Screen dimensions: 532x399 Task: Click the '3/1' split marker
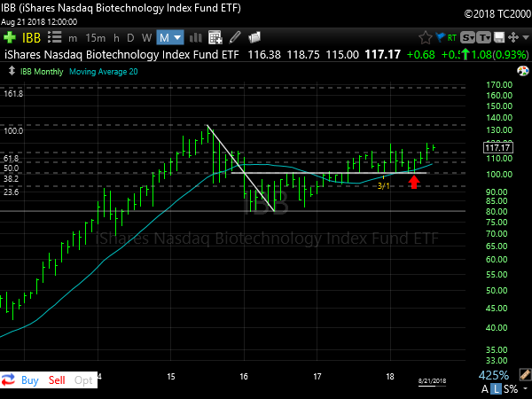(384, 185)
